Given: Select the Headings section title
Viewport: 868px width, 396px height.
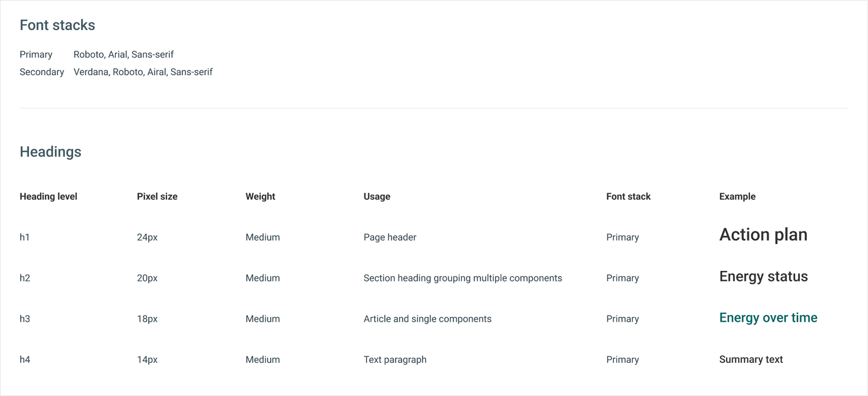Looking at the screenshot, I should pos(50,152).
